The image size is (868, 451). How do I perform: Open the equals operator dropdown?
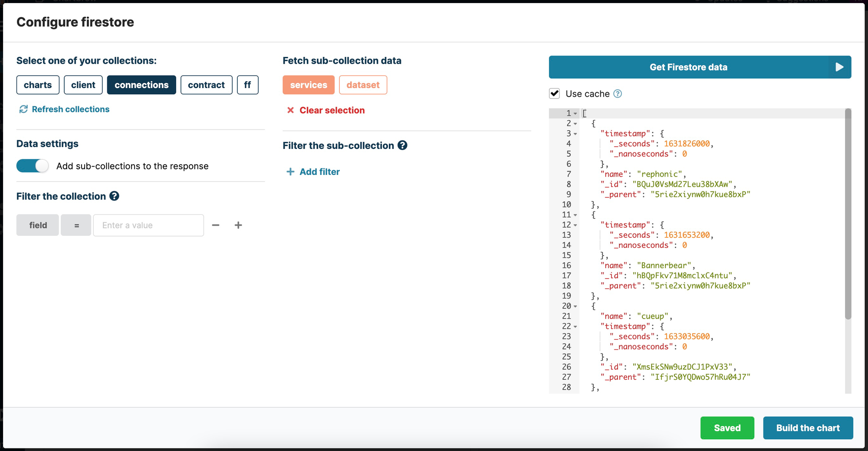[76, 225]
